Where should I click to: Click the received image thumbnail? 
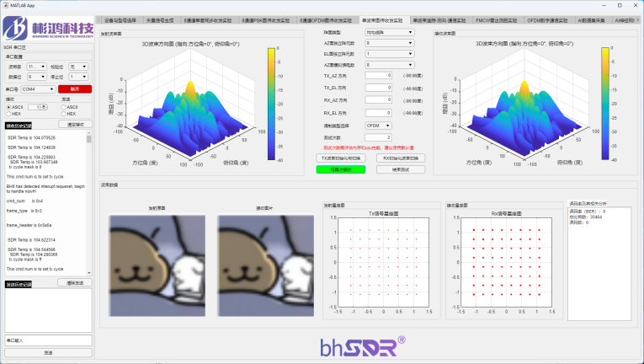pos(266,265)
